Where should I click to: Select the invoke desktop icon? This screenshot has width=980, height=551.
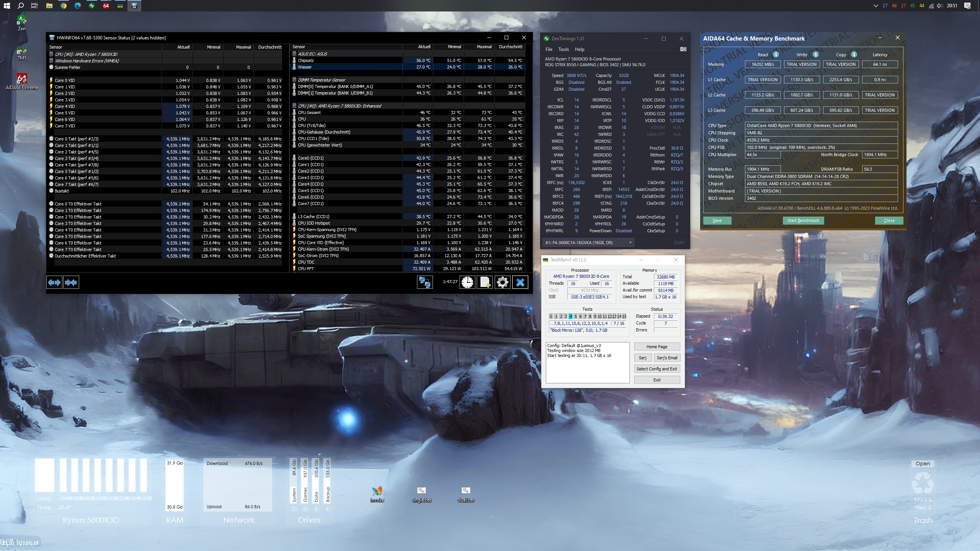(x=377, y=494)
